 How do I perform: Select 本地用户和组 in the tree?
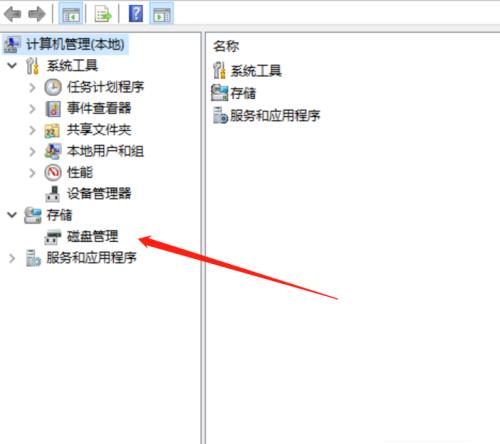click(x=105, y=151)
